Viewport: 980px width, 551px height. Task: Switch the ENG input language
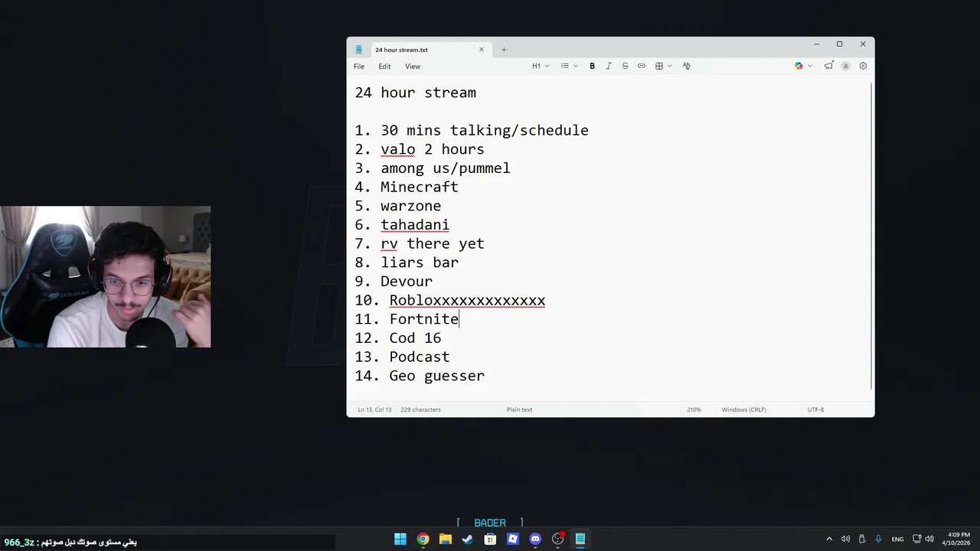(897, 539)
